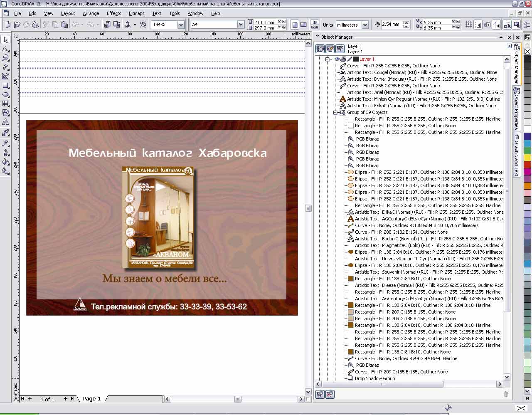The width and height of the screenshot is (532, 415).
Task: Go to the next page arrow
Action: [x=72, y=398]
